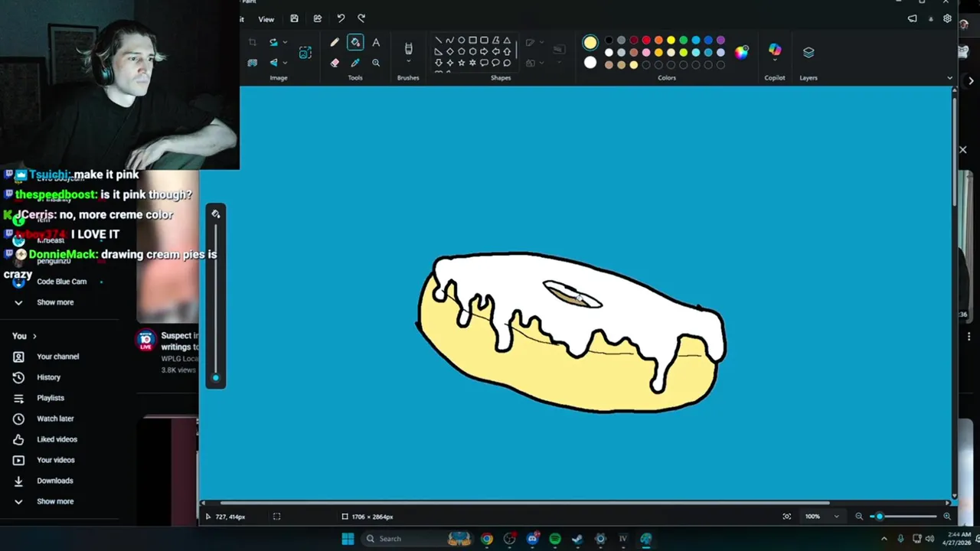Open the zoom 100% dropdown
Viewport: 980px width, 551px height.
pyautogui.click(x=836, y=517)
